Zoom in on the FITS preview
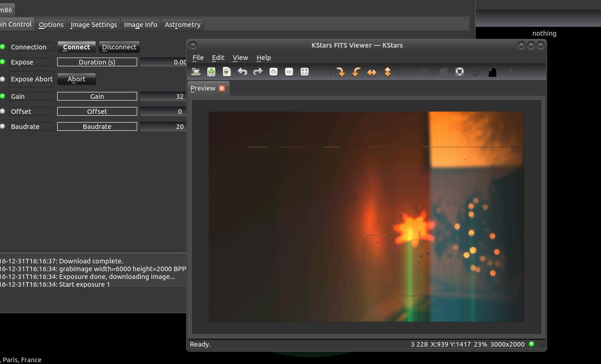 (274, 72)
